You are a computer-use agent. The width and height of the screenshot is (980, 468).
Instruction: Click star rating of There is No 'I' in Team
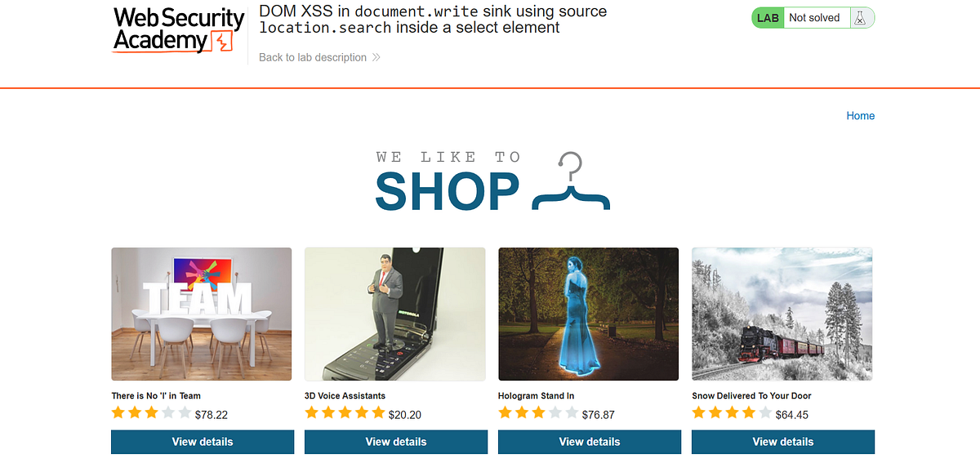[x=152, y=413]
